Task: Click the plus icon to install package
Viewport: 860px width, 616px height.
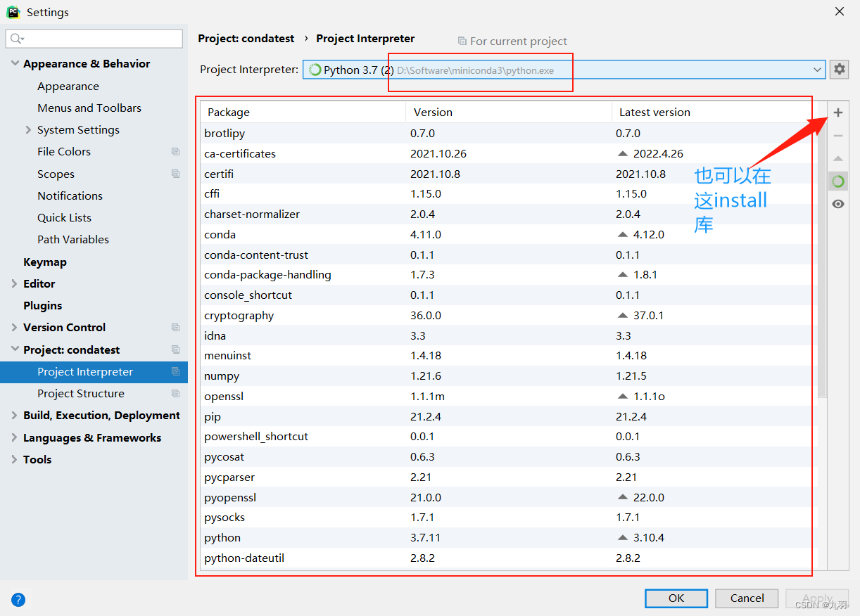Action: [x=837, y=113]
